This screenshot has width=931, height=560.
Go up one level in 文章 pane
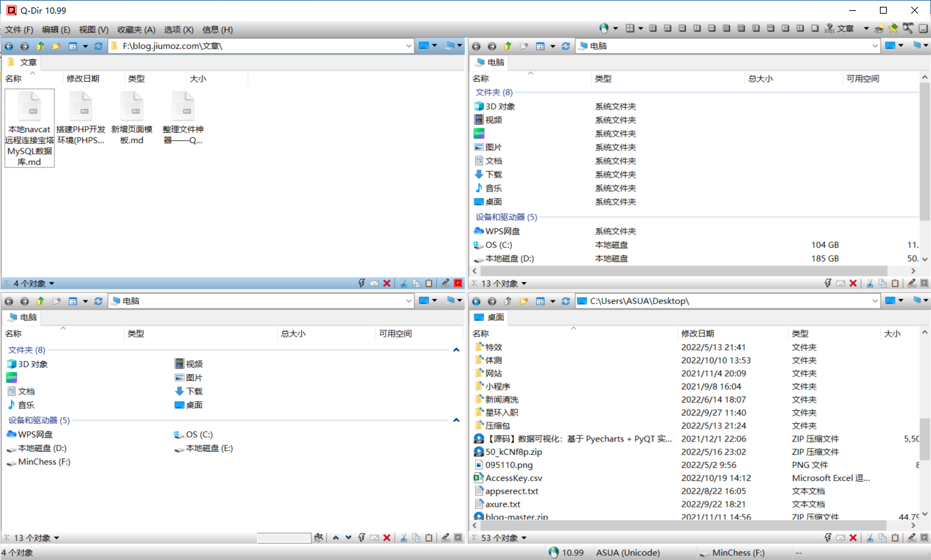[40, 46]
